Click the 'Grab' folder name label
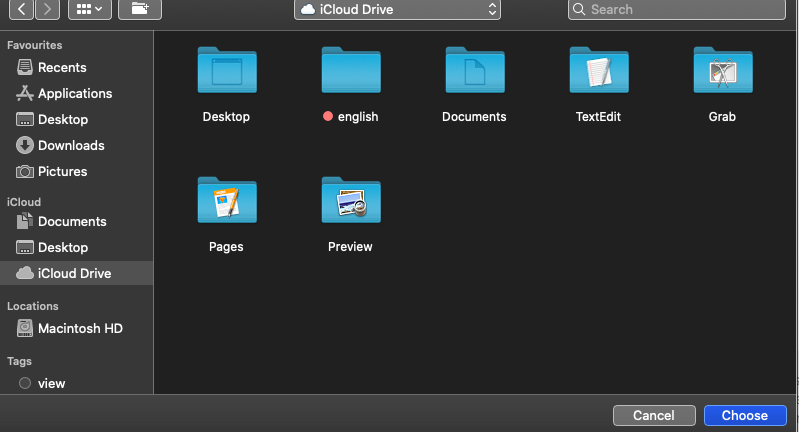Viewport: 799px width, 432px height. [x=722, y=117]
